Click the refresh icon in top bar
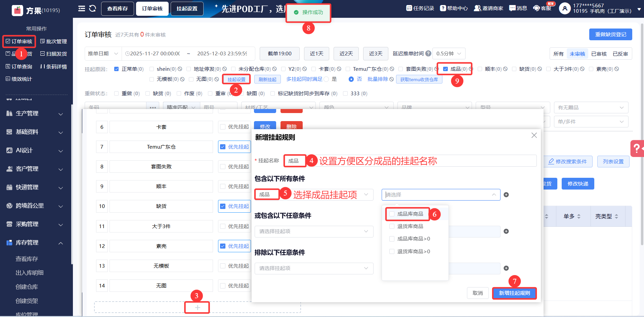Screen dimensions: 644x317 [x=93, y=8]
